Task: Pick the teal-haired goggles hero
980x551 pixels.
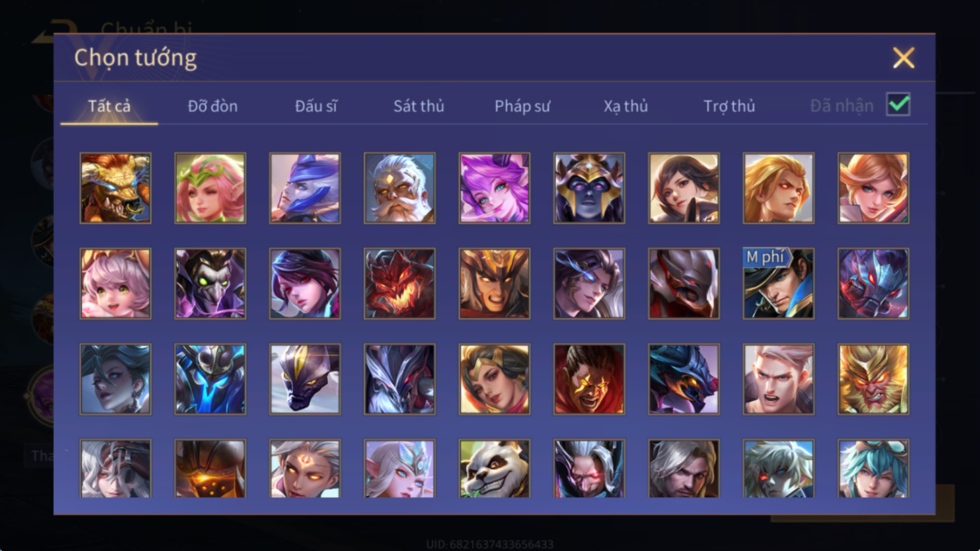Action: (x=873, y=468)
